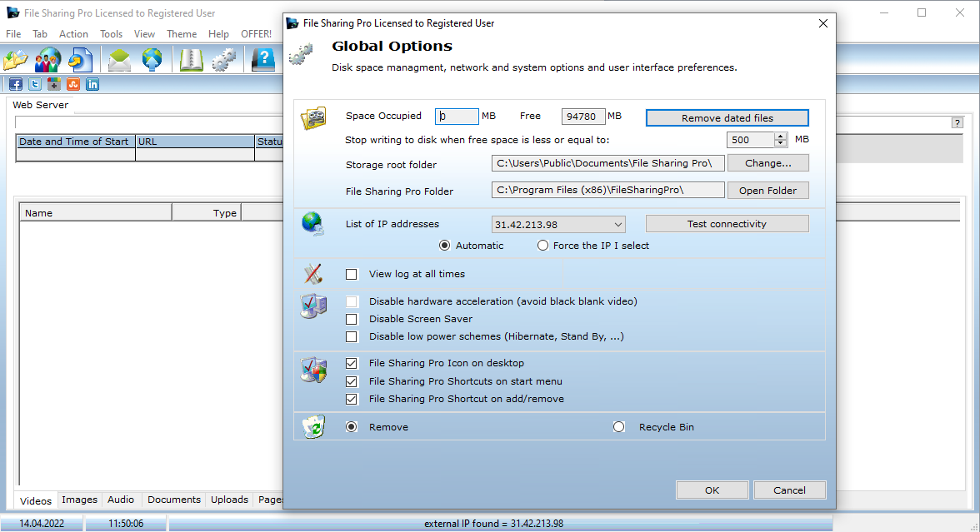The image size is (980, 532).
Task: Open the Tab menu
Action: point(40,33)
